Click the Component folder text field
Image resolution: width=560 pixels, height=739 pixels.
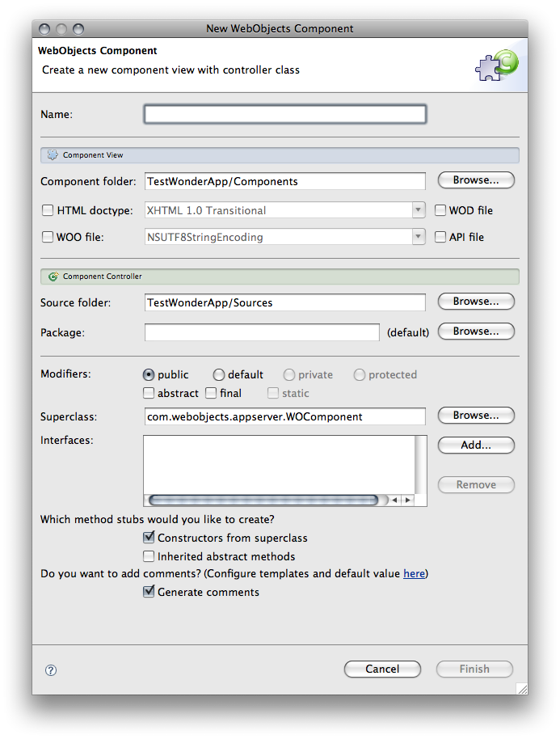285,181
